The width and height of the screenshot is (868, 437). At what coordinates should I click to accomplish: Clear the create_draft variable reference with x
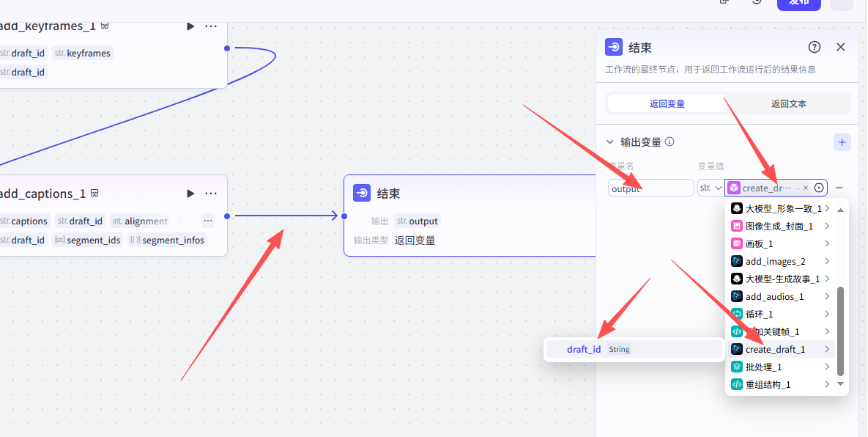coord(806,188)
